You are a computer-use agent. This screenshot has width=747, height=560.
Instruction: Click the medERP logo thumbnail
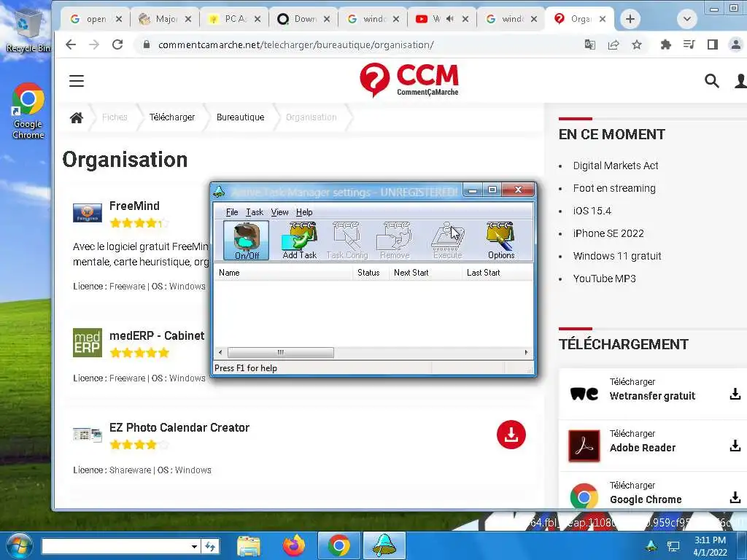pos(88,343)
